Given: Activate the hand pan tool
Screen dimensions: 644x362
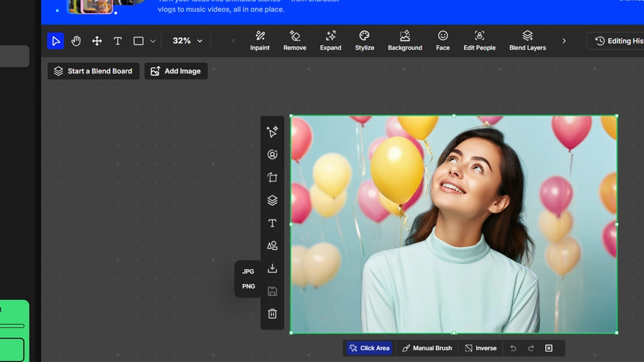Looking at the screenshot, I should 76,41.
